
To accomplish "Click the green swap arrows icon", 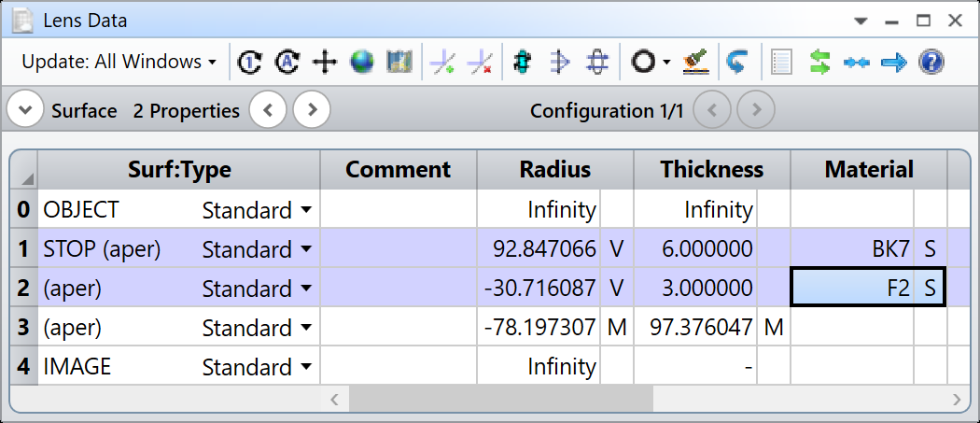I will pos(819,63).
